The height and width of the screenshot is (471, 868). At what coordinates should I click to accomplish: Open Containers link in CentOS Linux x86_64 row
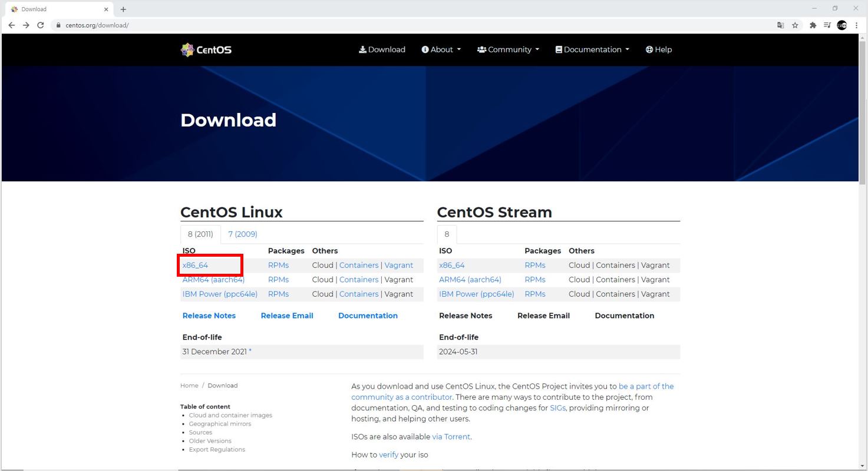click(359, 266)
